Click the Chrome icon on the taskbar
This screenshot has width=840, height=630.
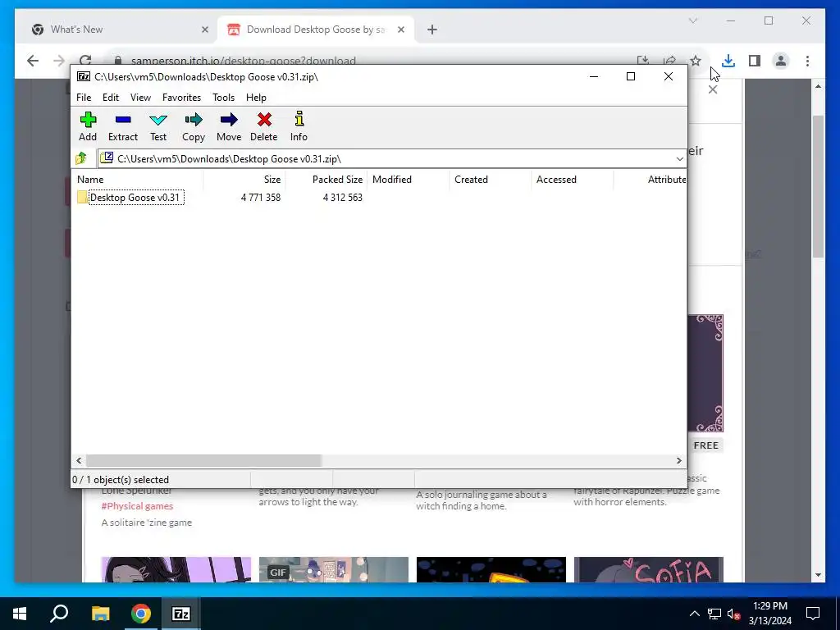(x=141, y=614)
